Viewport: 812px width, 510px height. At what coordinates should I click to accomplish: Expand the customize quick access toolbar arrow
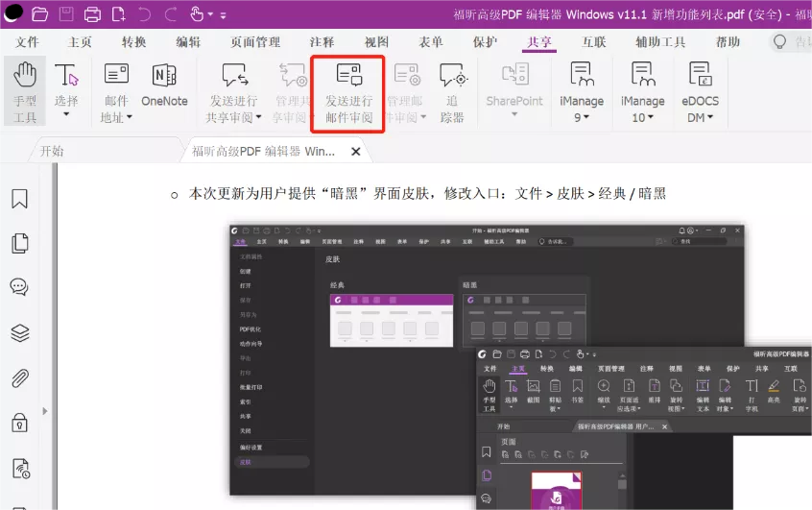224,15
